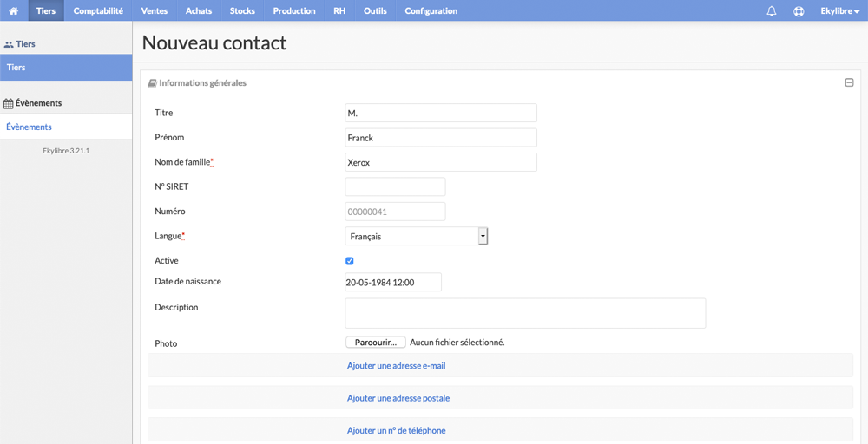Open the Production menu

[294, 11]
